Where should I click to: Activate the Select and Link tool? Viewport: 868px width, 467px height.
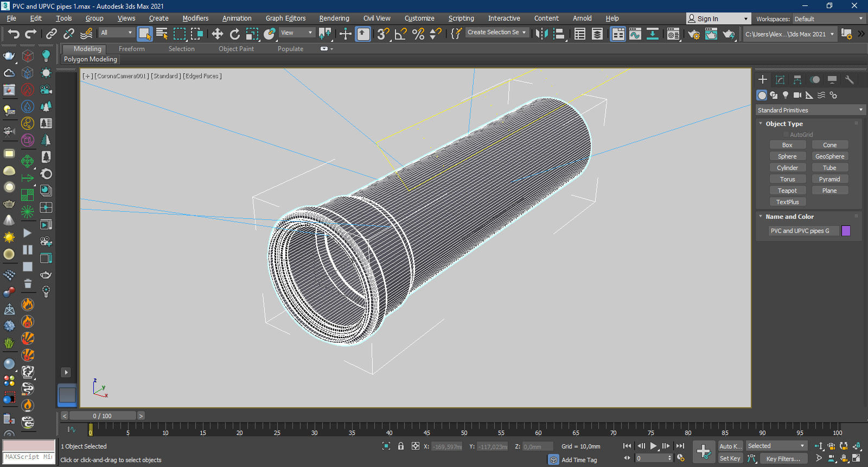click(52, 34)
